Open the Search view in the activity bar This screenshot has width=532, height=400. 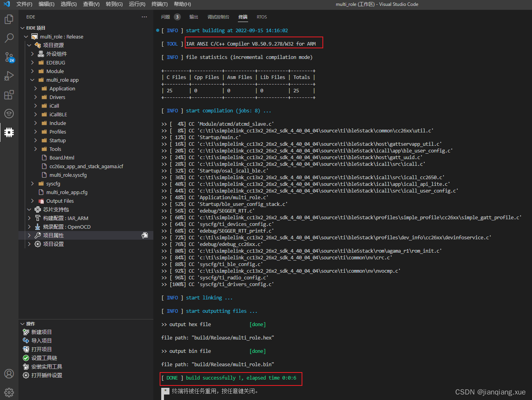(9, 38)
